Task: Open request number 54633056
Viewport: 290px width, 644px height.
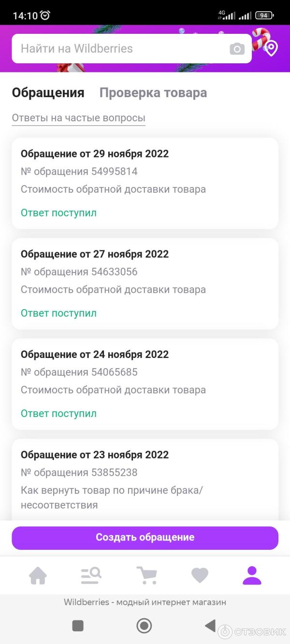Action: coord(145,284)
